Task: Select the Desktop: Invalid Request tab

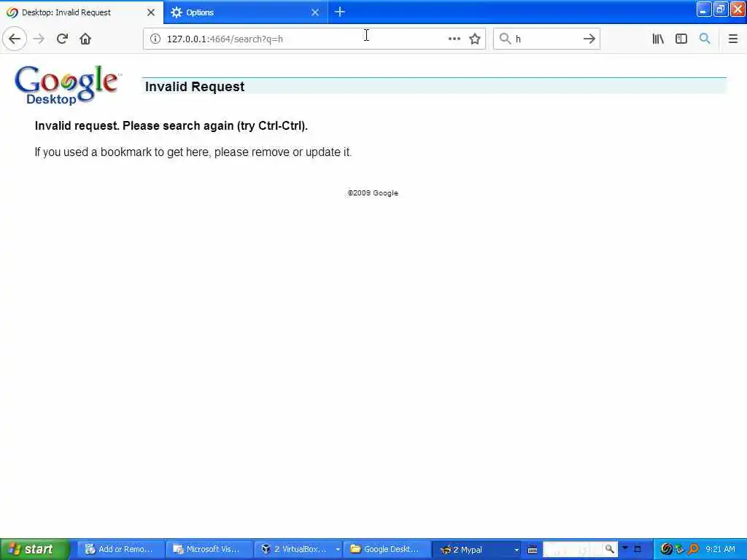Action: [81, 12]
